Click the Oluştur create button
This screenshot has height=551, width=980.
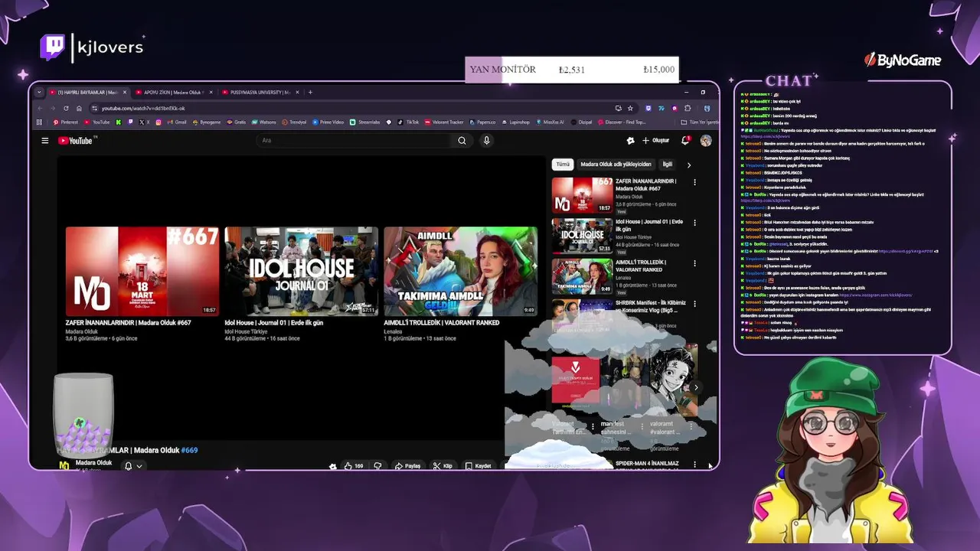coord(655,141)
